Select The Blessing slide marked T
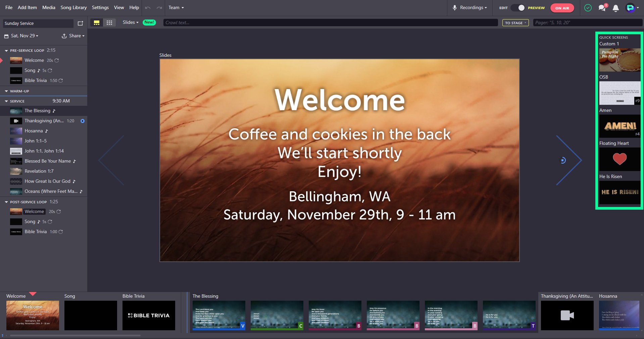This screenshot has width=644, height=339. click(509, 315)
